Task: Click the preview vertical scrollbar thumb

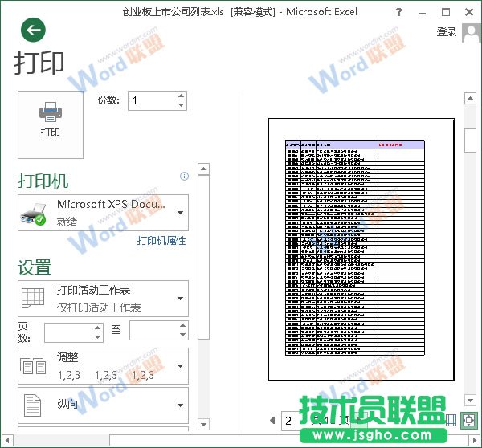Action: coord(470,141)
